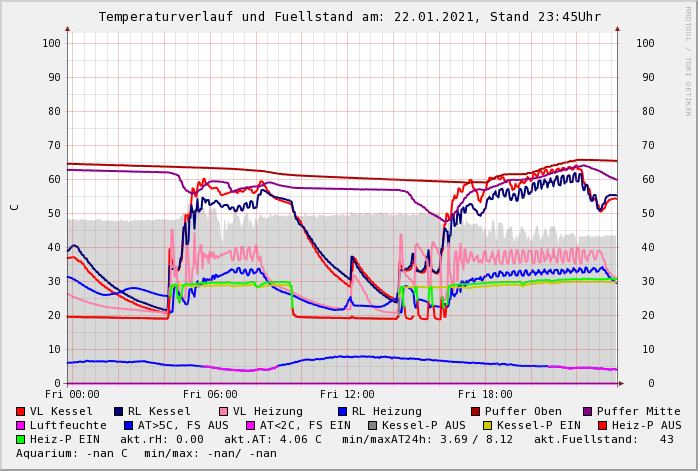Click the 'Fri 18:00' time axis label

[485, 395]
